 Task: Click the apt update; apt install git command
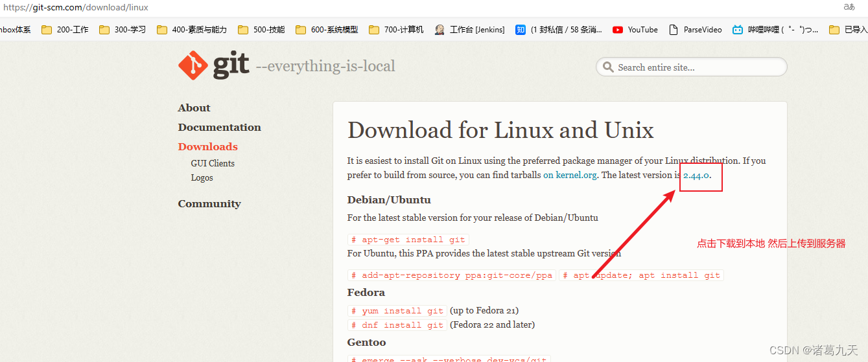[641, 275]
